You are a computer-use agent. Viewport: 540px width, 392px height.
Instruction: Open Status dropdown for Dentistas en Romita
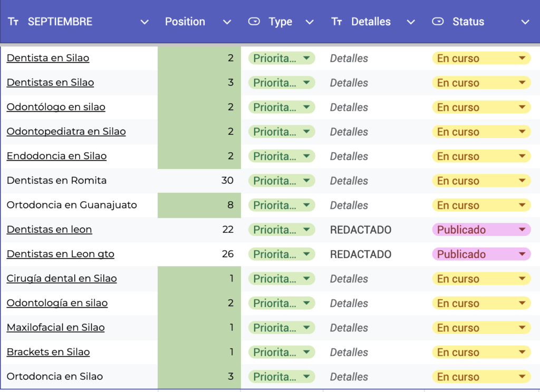522,181
